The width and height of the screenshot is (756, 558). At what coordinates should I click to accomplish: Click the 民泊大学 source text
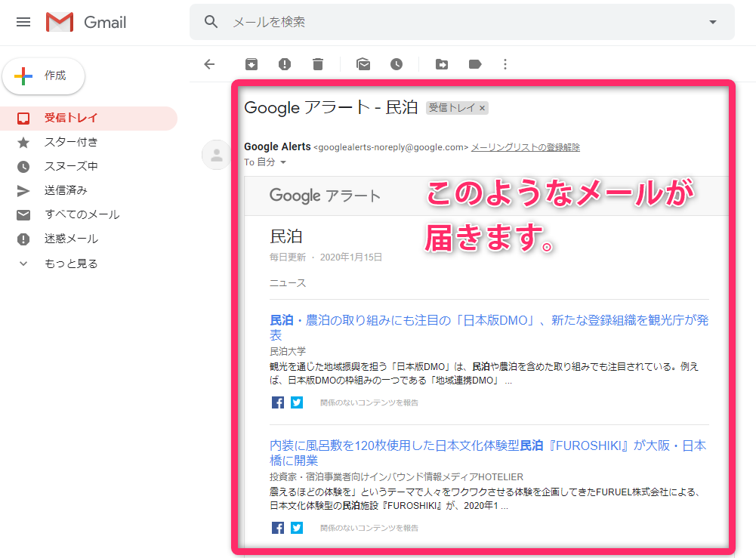pos(287,351)
